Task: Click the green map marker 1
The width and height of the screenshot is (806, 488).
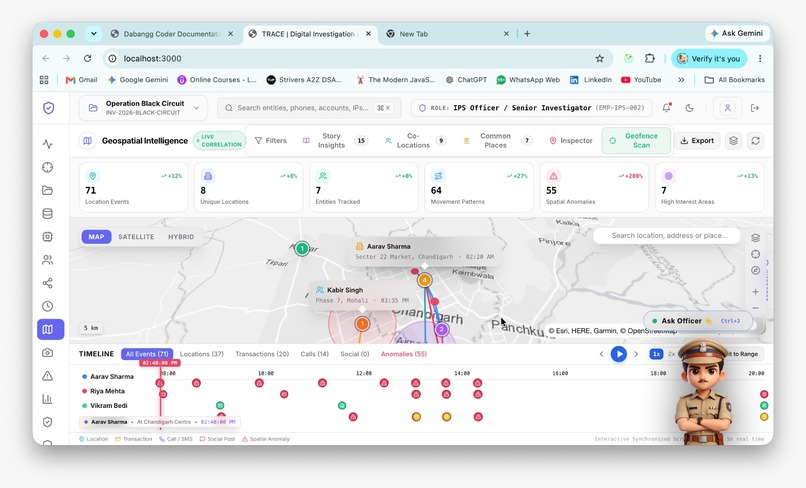Action: click(302, 249)
